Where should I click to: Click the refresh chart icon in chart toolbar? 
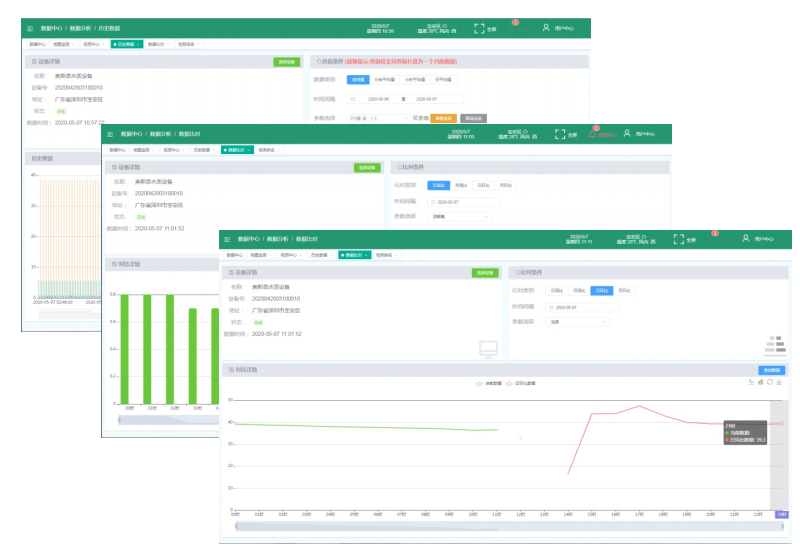[x=769, y=382]
